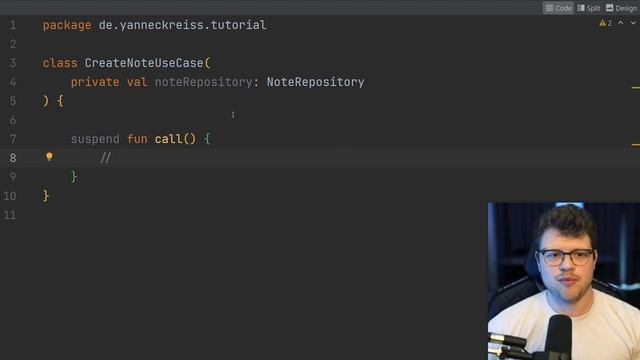Click the noteRepository parameter name
This screenshot has height=360, width=640.
coord(203,82)
